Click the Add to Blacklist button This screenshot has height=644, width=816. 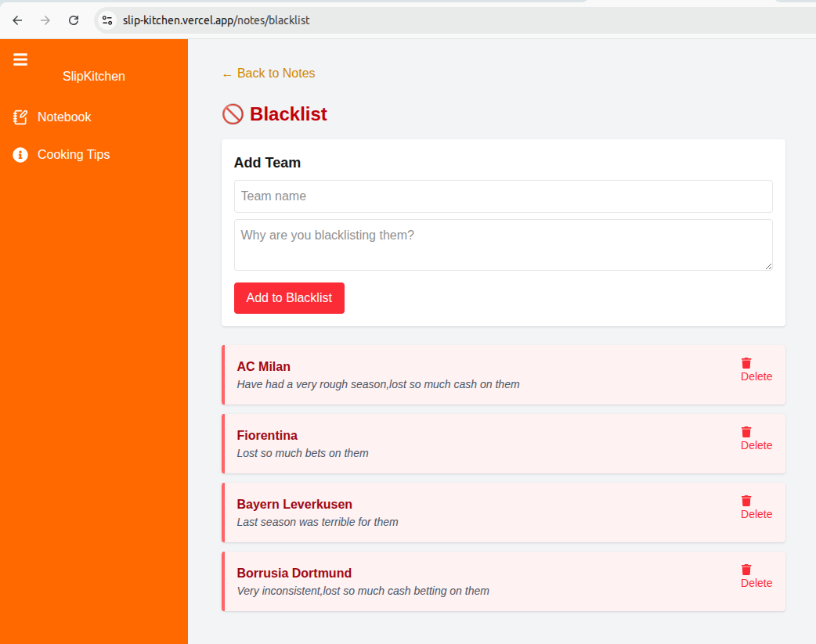coord(289,298)
